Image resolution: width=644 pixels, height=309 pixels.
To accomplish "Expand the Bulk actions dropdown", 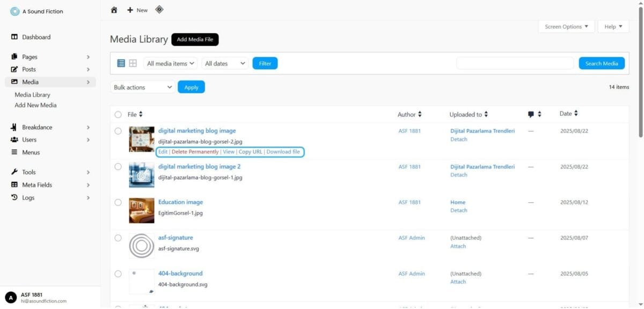I will click(x=143, y=87).
